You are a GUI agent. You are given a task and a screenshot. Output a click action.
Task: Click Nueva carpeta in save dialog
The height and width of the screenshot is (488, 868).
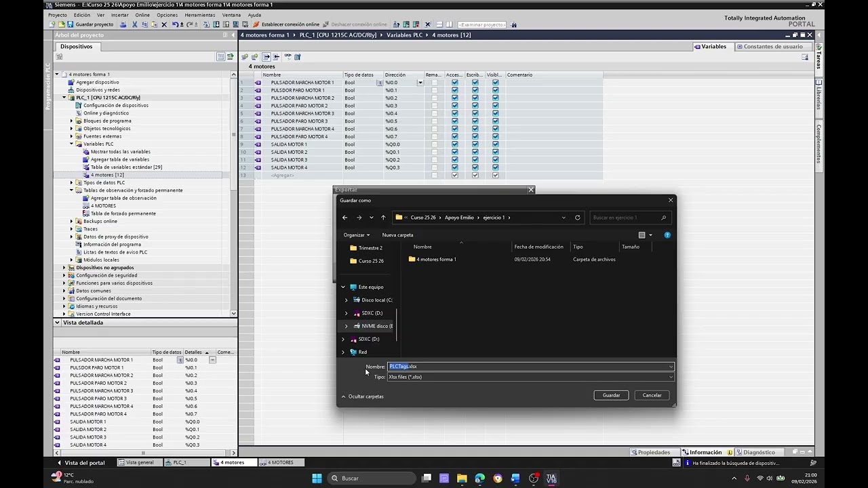(x=397, y=235)
